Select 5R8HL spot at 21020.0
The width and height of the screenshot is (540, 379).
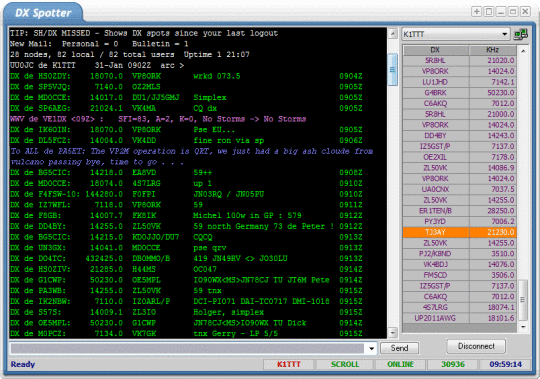(x=459, y=60)
